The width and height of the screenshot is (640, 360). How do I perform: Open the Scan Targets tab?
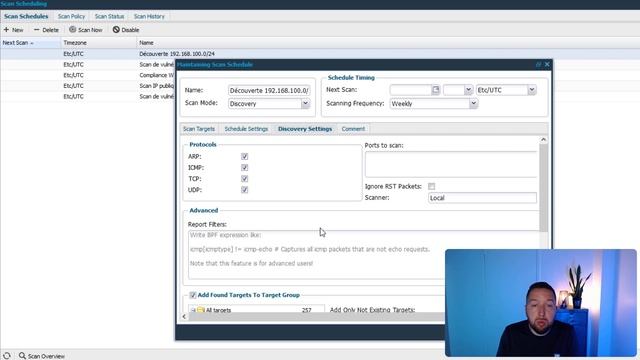pyautogui.click(x=199, y=129)
